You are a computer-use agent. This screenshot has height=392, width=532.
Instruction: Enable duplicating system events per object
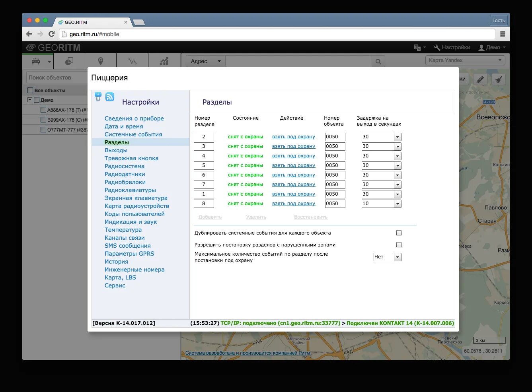[399, 233]
